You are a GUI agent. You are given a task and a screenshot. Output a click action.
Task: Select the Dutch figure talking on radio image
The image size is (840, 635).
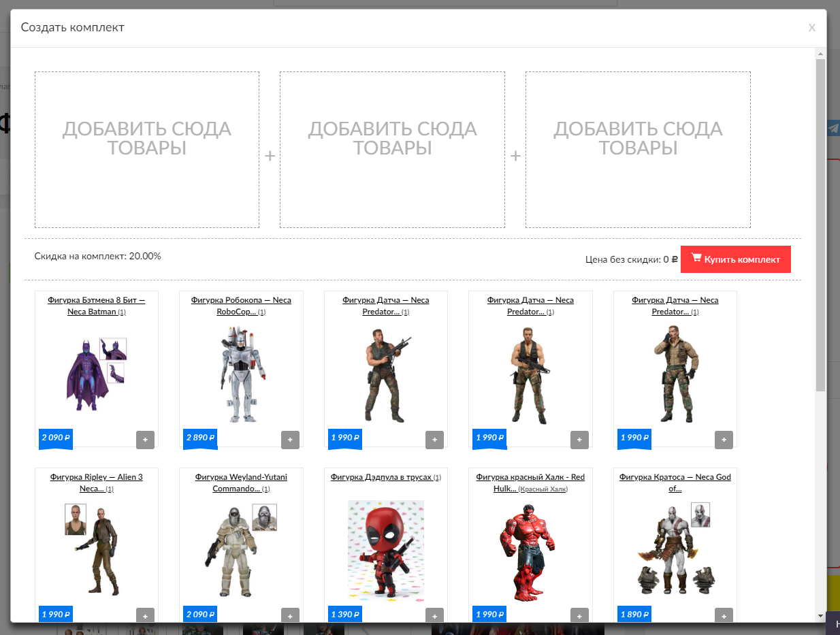[x=675, y=374]
